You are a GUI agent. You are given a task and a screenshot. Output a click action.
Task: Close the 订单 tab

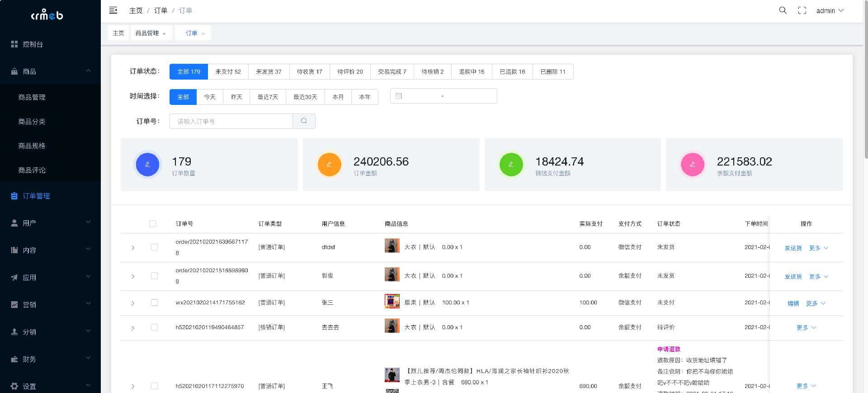pos(203,33)
